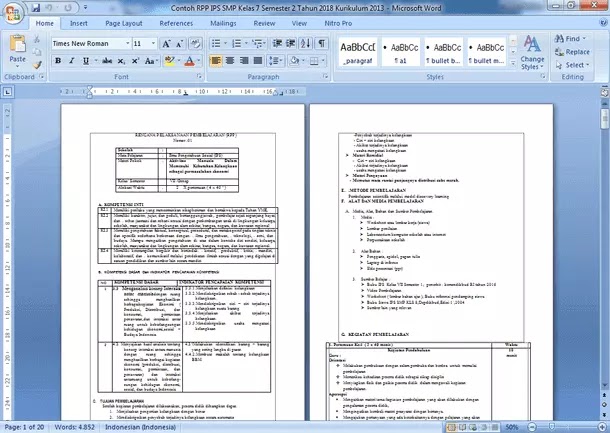Switch to the Page Layout tab
Screen dimensions: 610x433
tap(124, 23)
